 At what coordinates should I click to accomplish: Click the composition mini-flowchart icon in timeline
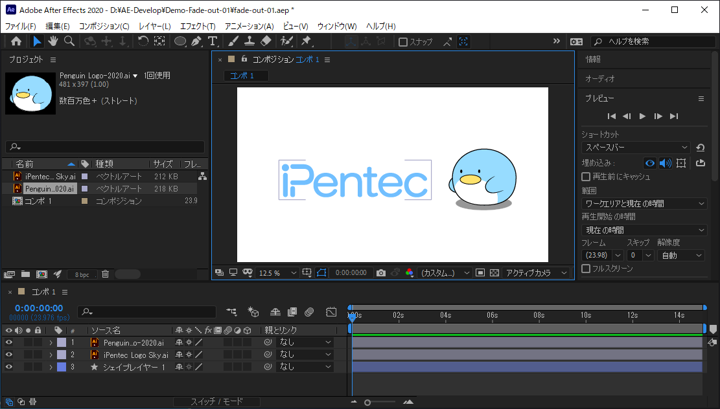(231, 312)
